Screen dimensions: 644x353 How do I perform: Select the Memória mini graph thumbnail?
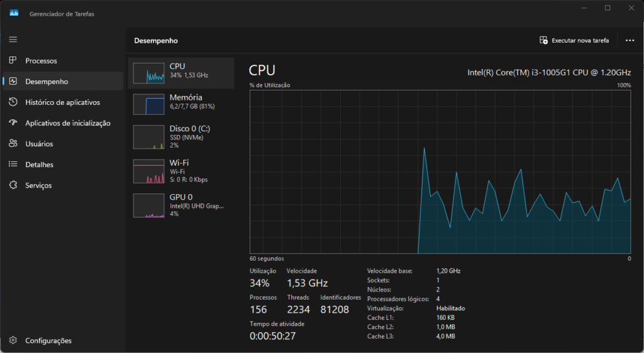148,104
